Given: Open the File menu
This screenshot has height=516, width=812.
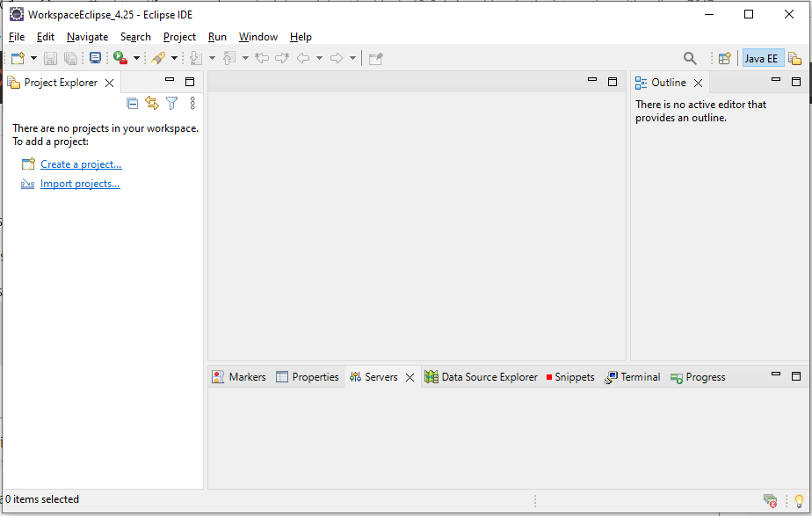Looking at the screenshot, I should point(17,37).
